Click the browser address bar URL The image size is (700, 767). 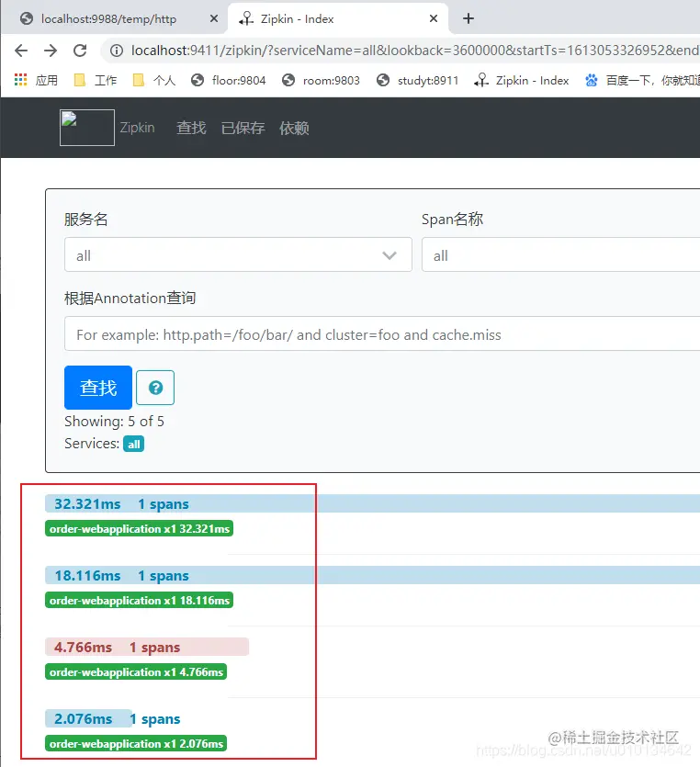click(415, 51)
